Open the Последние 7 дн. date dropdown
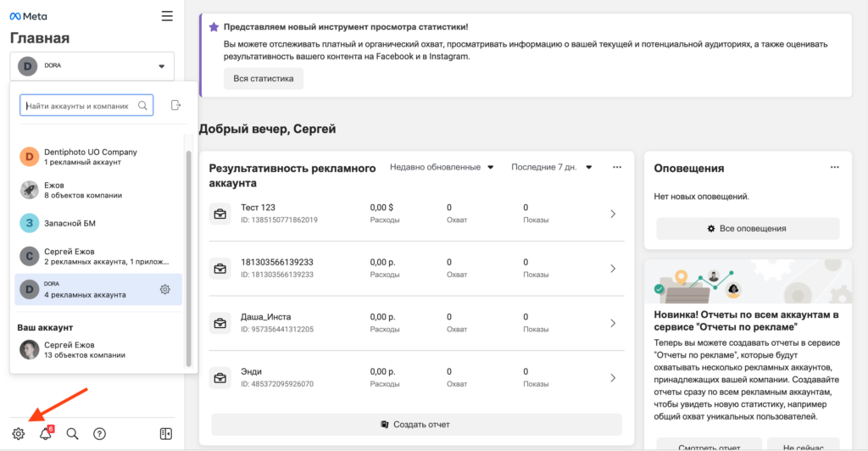The image size is (868, 451). [551, 167]
